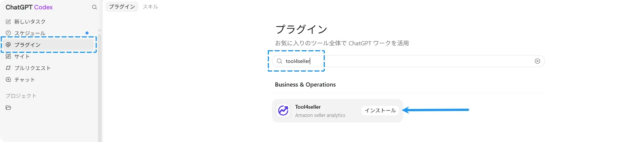Click the チャット plus-circle icon
Image resolution: width=644 pixels, height=142 pixels.
point(8,79)
